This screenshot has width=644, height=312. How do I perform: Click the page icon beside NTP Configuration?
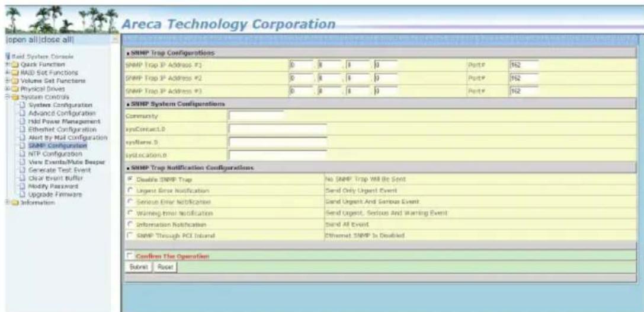(x=23, y=154)
